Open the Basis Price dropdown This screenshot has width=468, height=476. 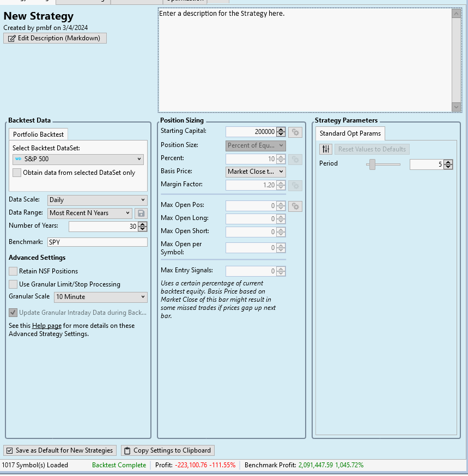(256, 172)
